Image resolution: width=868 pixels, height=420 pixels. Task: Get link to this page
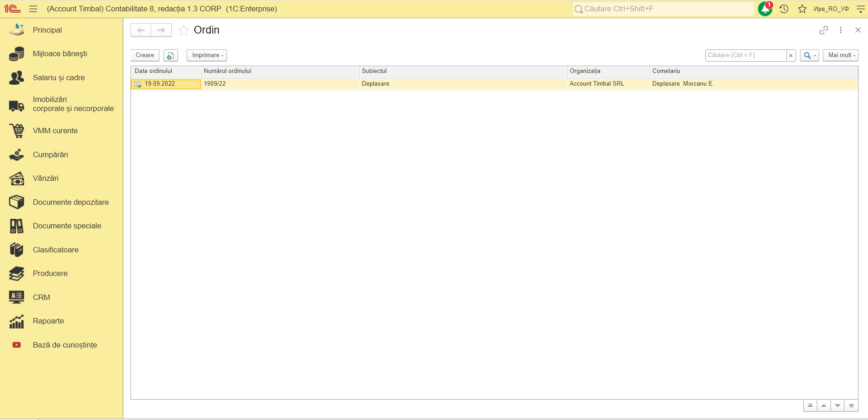tap(824, 30)
